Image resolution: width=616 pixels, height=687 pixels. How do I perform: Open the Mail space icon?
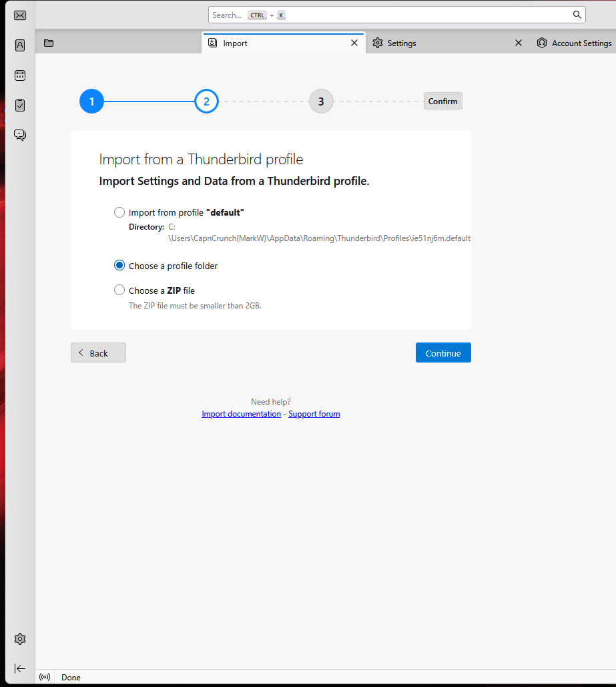tap(20, 16)
